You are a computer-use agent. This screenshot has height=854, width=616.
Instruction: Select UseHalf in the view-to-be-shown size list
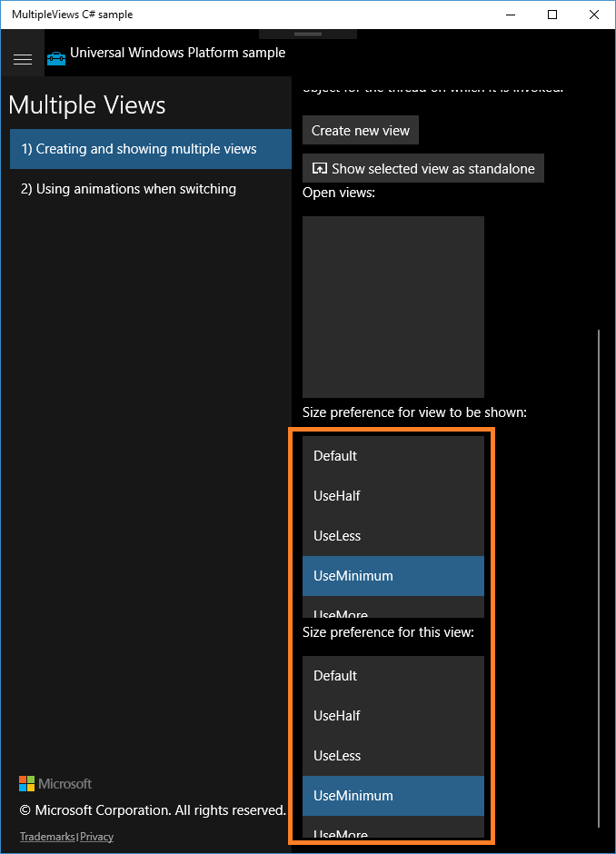point(392,495)
